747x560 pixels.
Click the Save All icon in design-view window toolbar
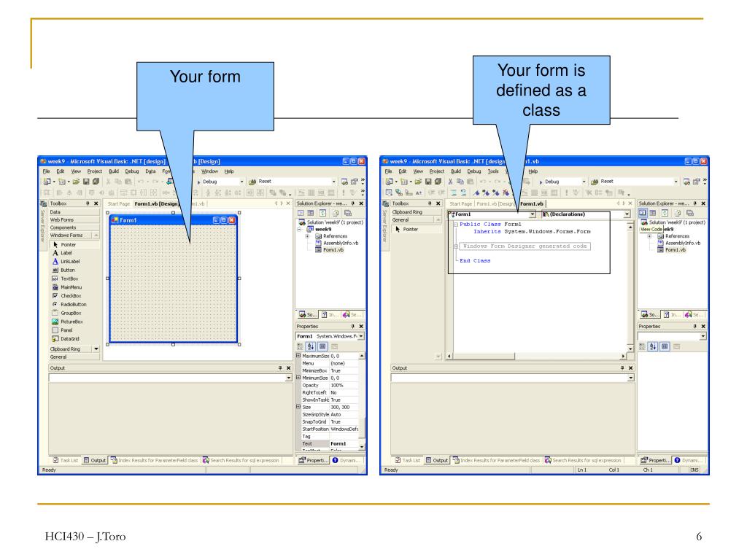96,182
